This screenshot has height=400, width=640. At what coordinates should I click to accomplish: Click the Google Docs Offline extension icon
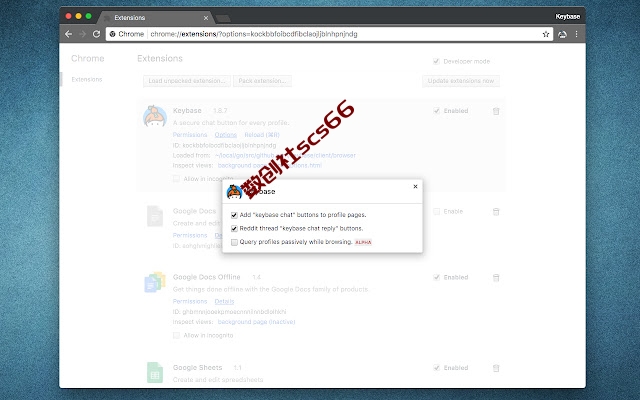pos(155,282)
